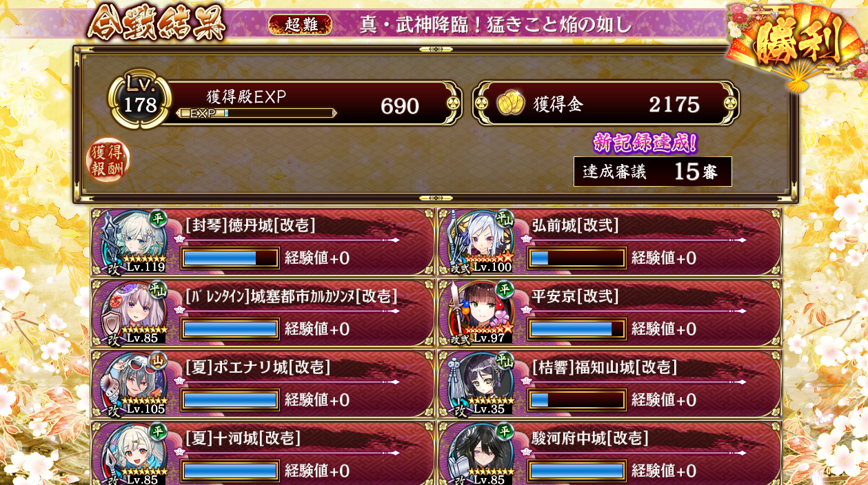Click the 平安京[改弐] character portrait
The image size is (868, 485).
coord(478,313)
